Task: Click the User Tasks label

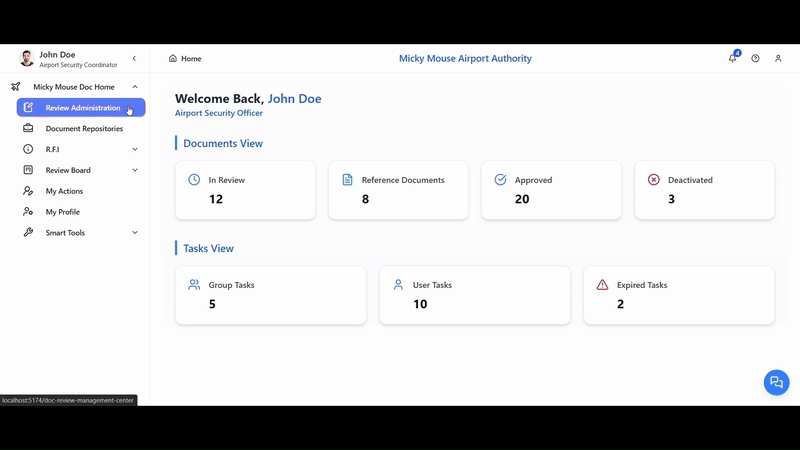Action: pyautogui.click(x=432, y=285)
